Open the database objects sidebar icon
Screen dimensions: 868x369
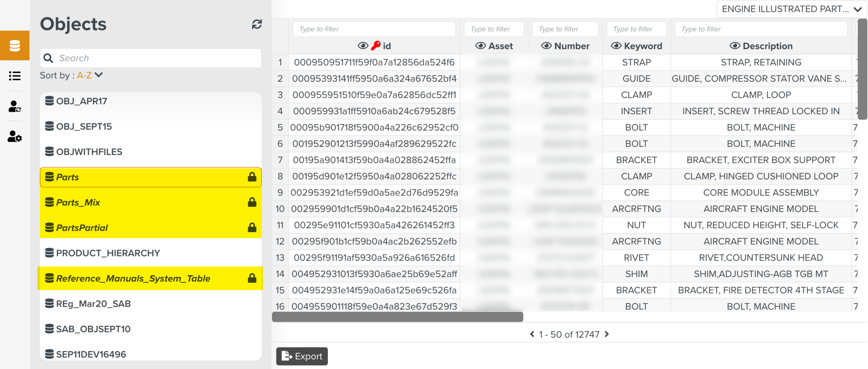coord(15,45)
